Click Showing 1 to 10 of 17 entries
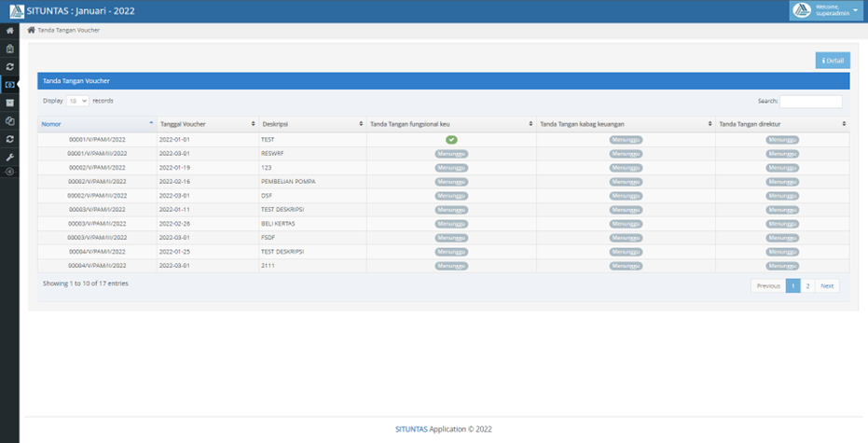 86,284
